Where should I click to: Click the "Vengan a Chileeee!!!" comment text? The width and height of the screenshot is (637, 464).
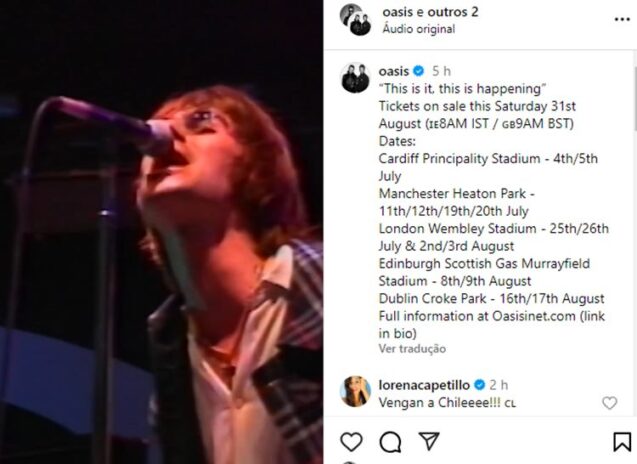click(439, 402)
